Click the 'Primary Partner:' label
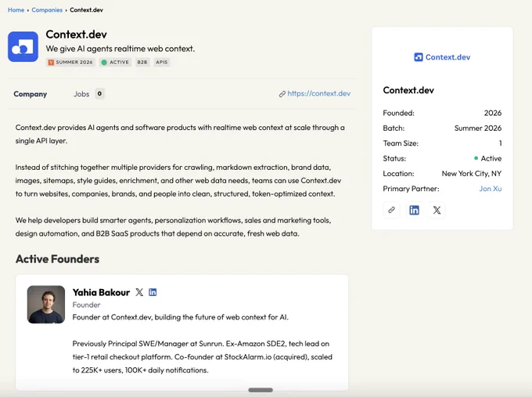This screenshot has width=532, height=397. click(411, 189)
